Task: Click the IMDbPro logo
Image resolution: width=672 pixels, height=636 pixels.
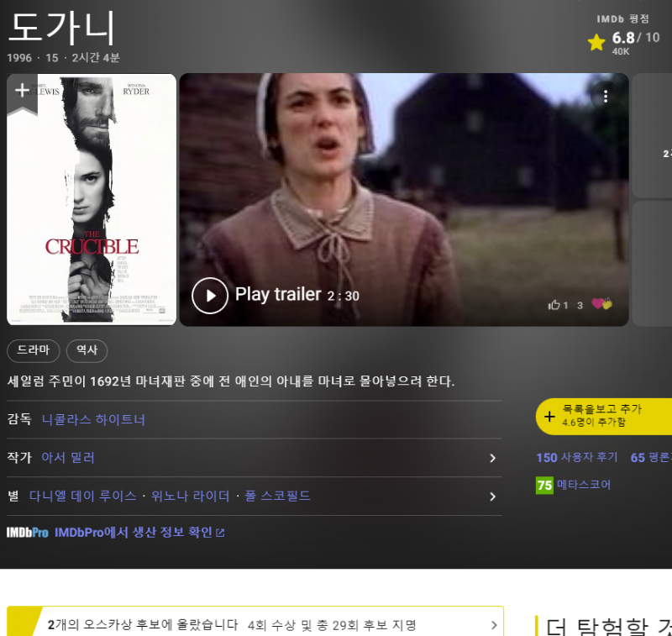Action: point(28,533)
